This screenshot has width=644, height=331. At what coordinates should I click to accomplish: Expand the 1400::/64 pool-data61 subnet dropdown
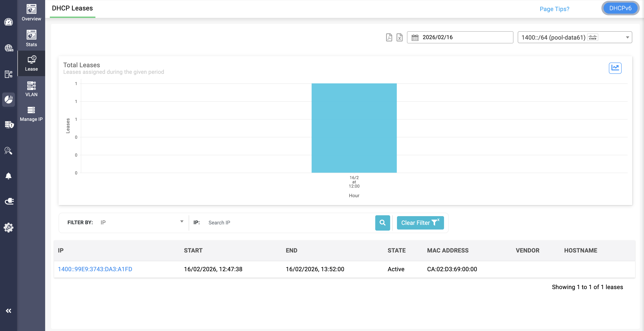tap(575, 37)
